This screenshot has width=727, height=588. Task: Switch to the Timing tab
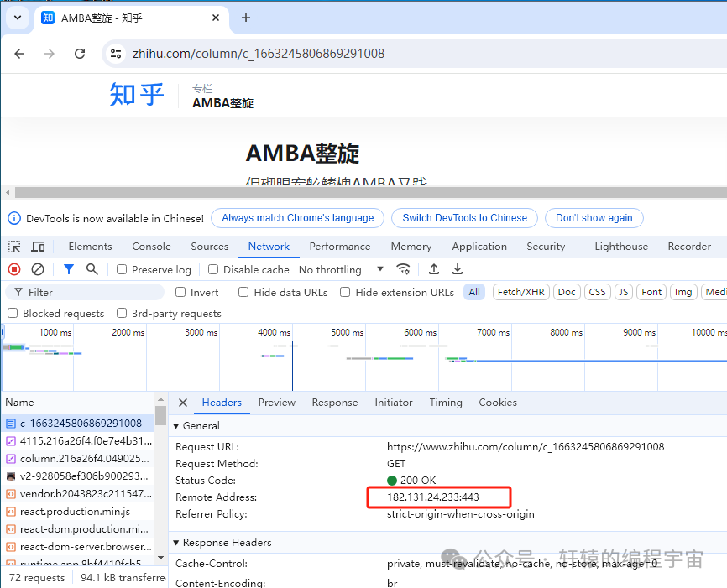[446, 403]
